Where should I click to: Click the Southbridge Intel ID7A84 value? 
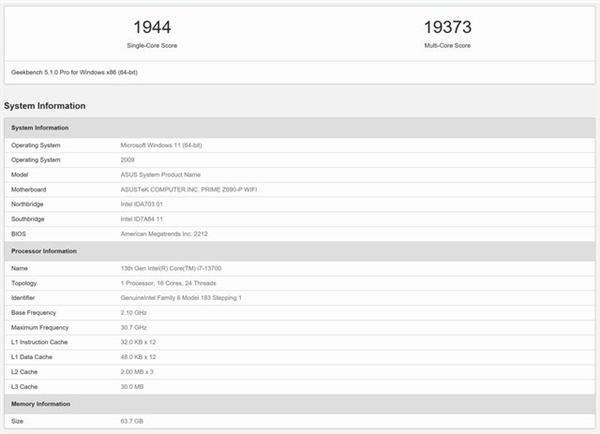pos(142,219)
